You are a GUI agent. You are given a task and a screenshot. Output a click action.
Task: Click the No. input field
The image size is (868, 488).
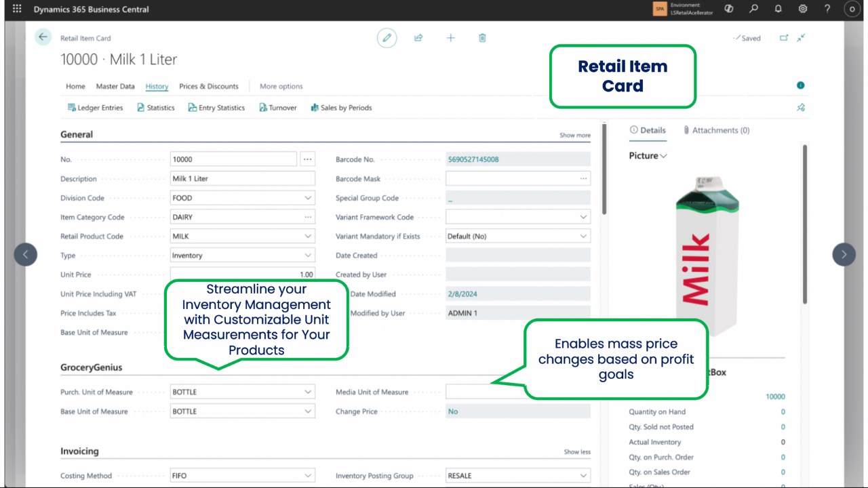(x=233, y=159)
